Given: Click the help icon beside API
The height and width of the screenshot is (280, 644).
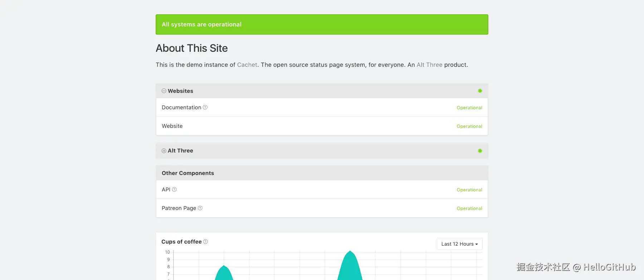Looking at the screenshot, I should (x=174, y=189).
